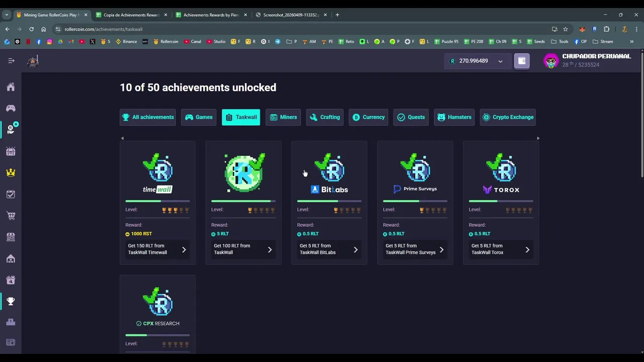
Task: Click the Timewall progress bar
Action: click(157, 201)
